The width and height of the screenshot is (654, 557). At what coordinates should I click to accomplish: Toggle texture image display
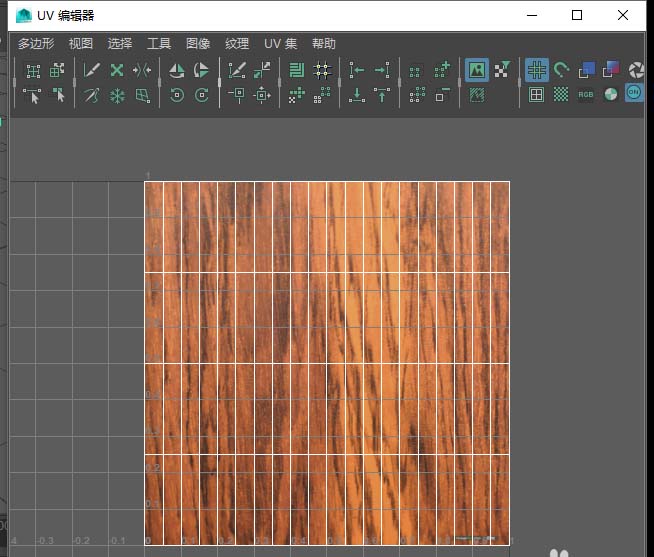[477, 70]
